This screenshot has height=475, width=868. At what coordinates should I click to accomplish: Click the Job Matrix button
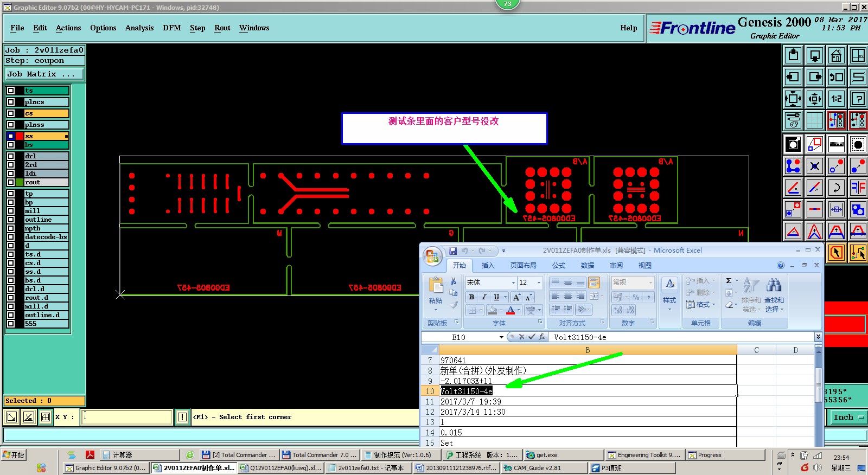44,74
